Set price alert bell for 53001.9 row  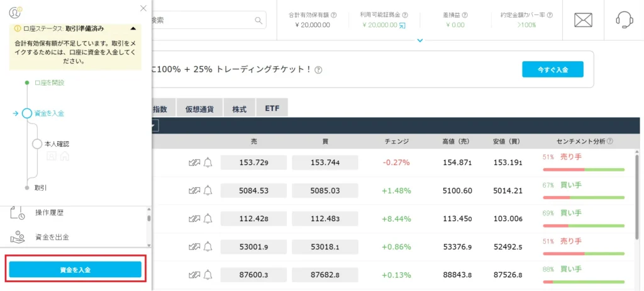(x=208, y=247)
